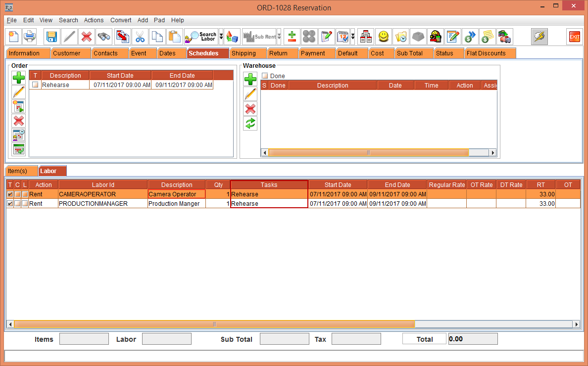Image resolution: width=588 pixels, height=366 pixels.
Task: Toggle the C checkbox for PRODUCTIONMANAGER row
Action: pyautogui.click(x=17, y=203)
